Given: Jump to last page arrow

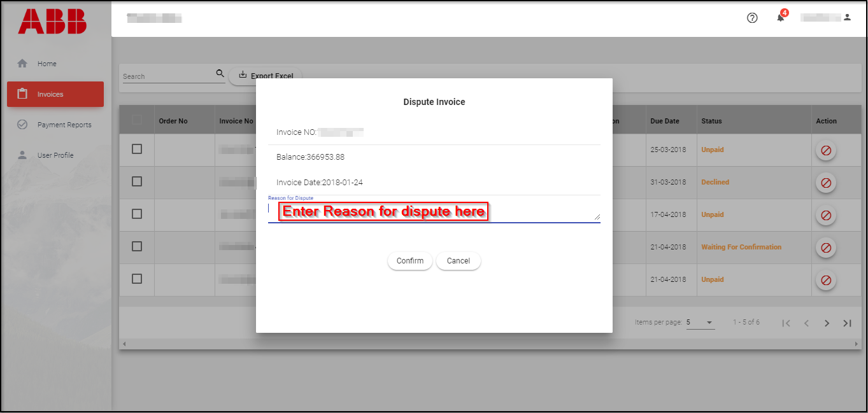Looking at the screenshot, I should pyautogui.click(x=847, y=323).
